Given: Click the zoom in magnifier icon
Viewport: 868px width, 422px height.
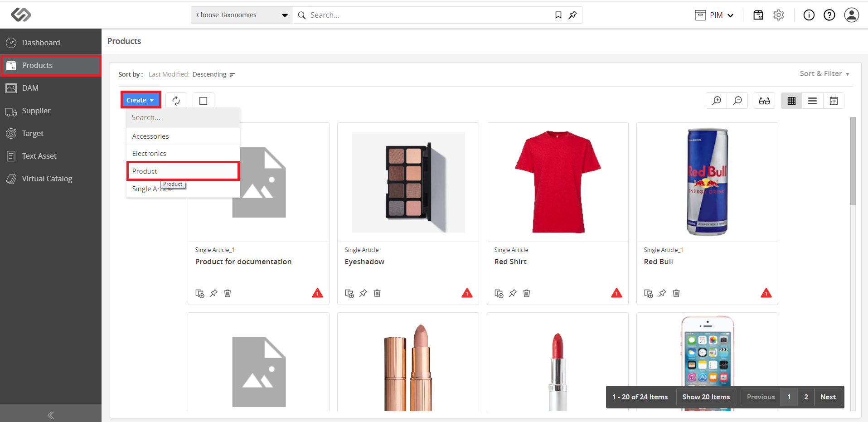Looking at the screenshot, I should (x=717, y=101).
